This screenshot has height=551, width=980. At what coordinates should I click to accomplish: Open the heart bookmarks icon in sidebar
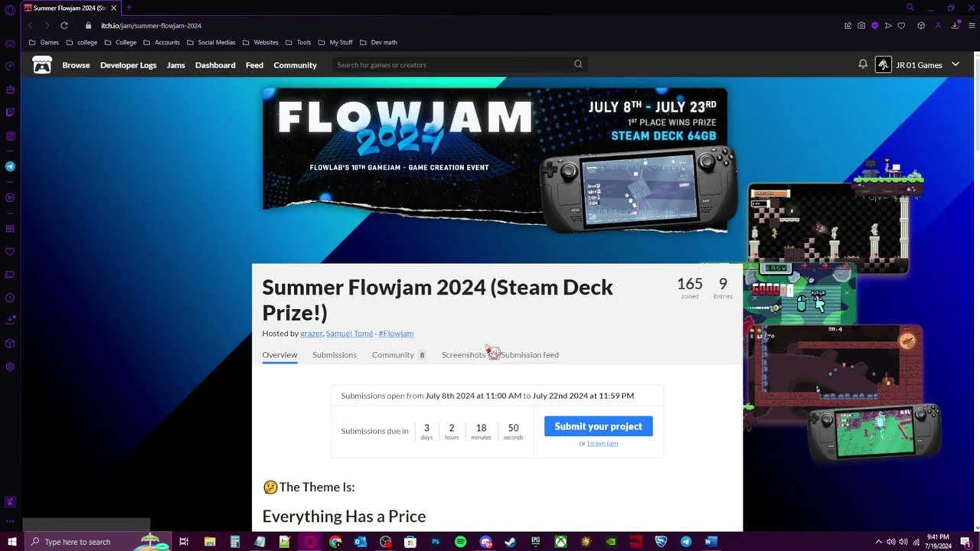10,251
